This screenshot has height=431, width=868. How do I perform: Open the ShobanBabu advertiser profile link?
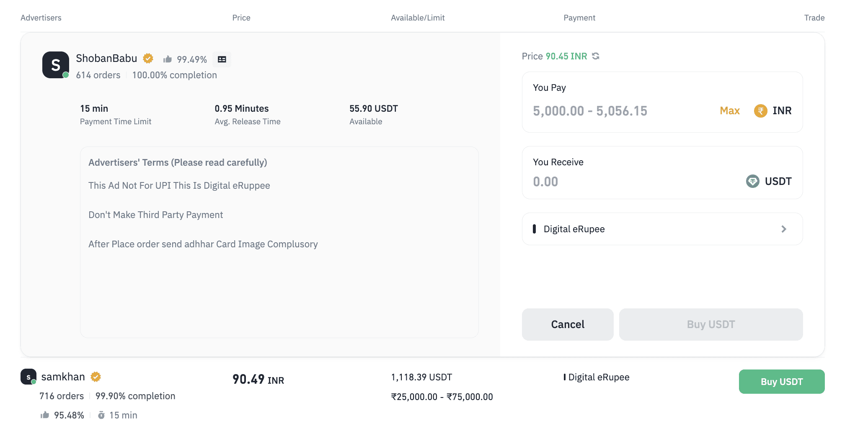pyautogui.click(x=106, y=58)
